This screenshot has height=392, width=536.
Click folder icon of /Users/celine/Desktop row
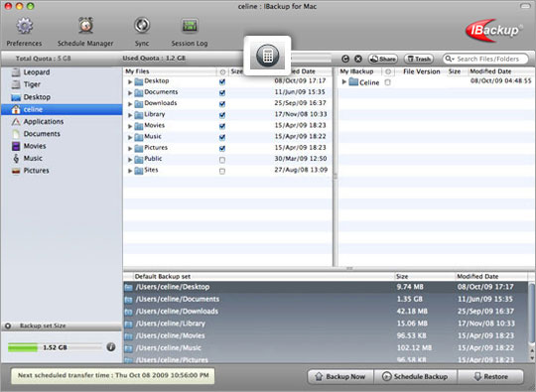[128, 287]
